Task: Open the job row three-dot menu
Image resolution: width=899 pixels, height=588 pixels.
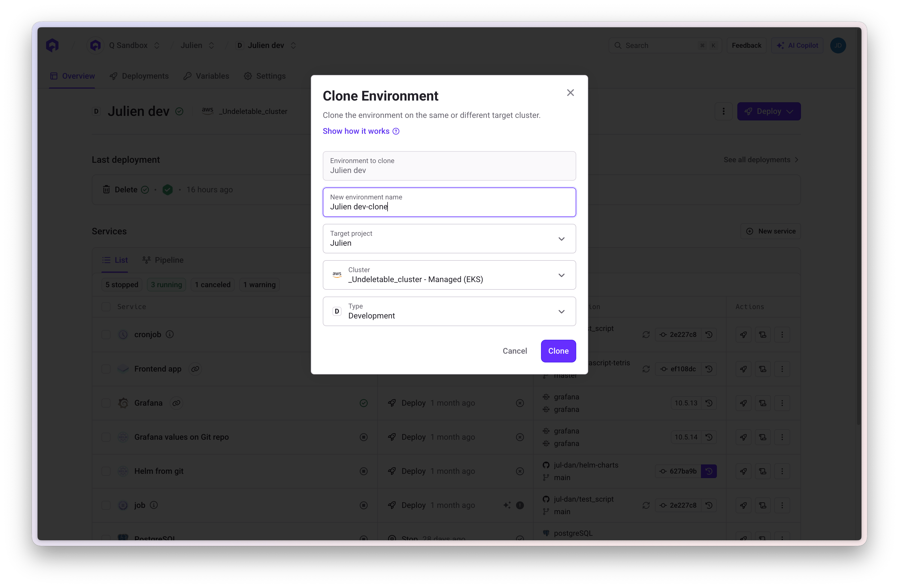Action: click(x=782, y=505)
